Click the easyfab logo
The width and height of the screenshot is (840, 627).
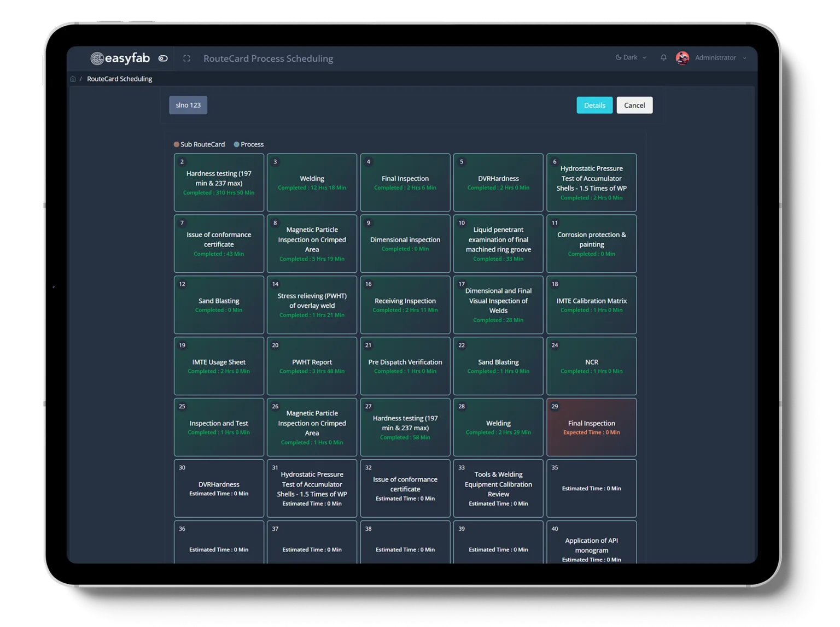[x=120, y=58]
